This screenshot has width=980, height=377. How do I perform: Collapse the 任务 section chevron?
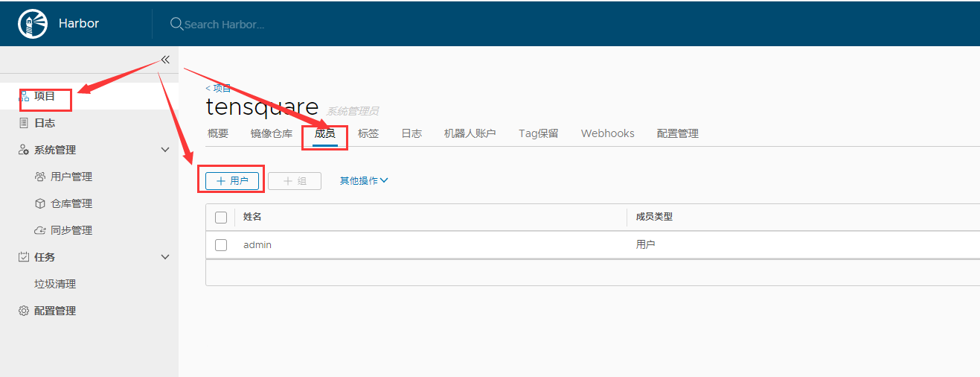[165, 257]
